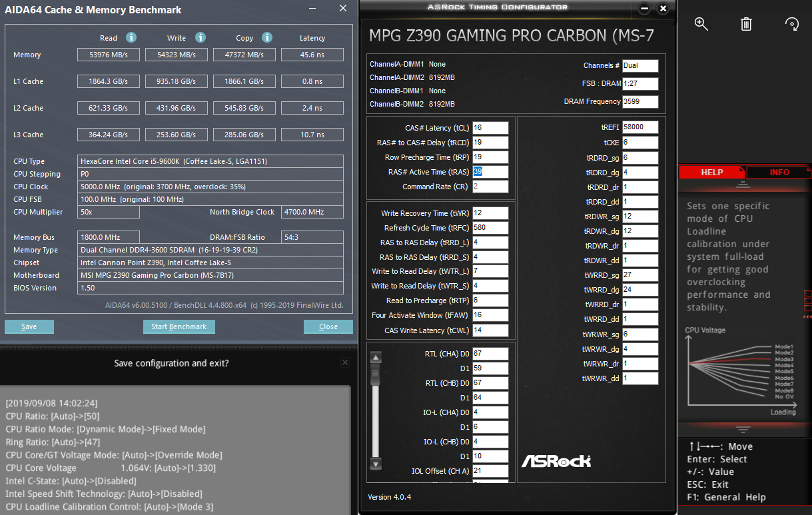This screenshot has height=515, width=812.
Task: Click the CPU Loadline Calibration Control log line
Action: [x=109, y=506]
